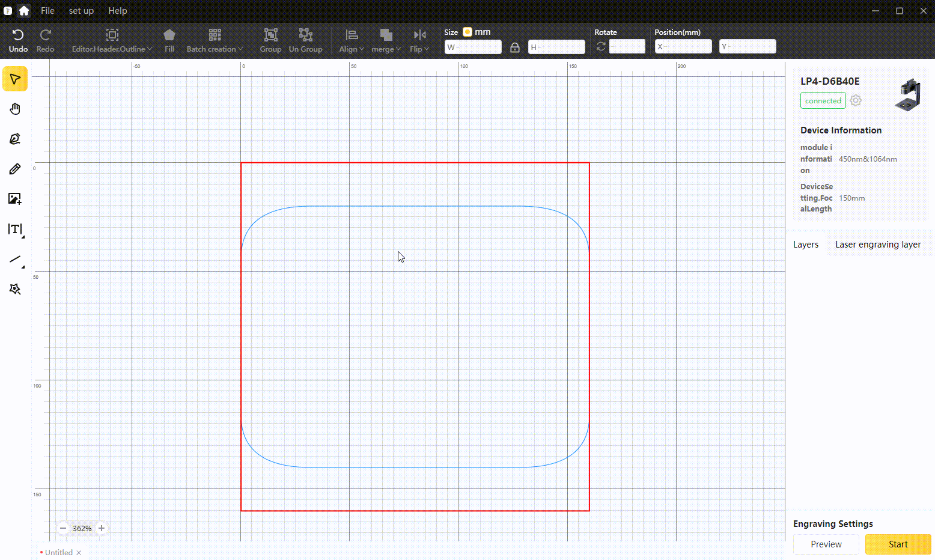This screenshot has height=560, width=935.
Task: Click the insert image tool
Action: tap(15, 199)
